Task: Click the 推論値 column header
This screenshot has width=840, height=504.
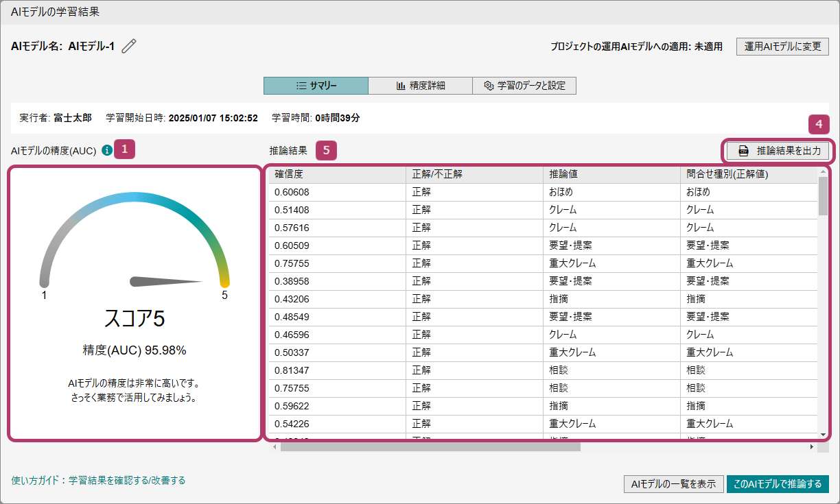Action: [x=611, y=174]
